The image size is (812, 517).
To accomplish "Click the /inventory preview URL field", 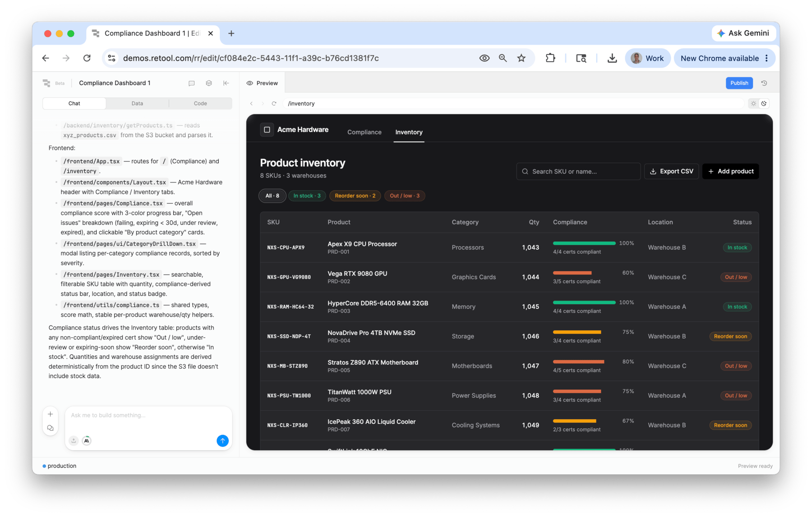I will pyautogui.click(x=514, y=104).
